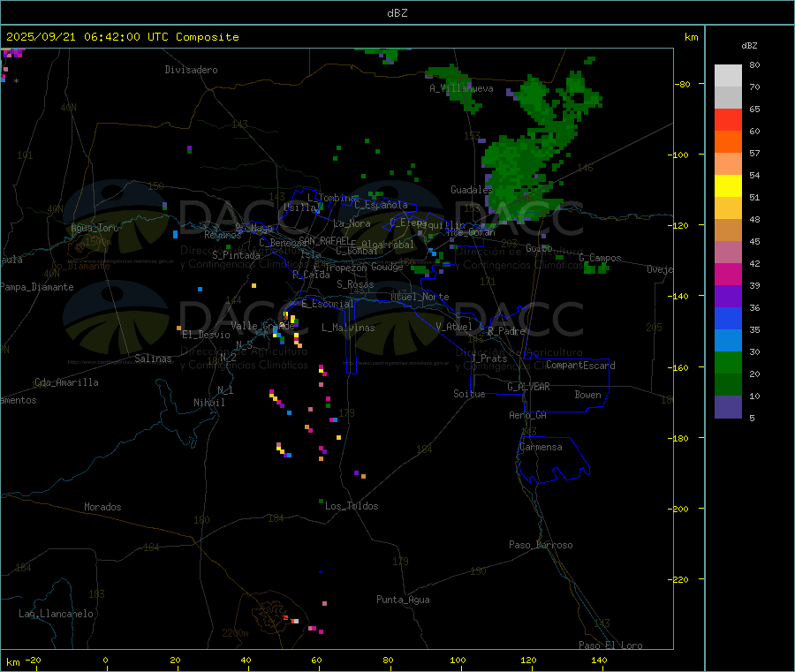This screenshot has width=795, height=672.
Task: Select the Salinas map label
Action: point(153,359)
